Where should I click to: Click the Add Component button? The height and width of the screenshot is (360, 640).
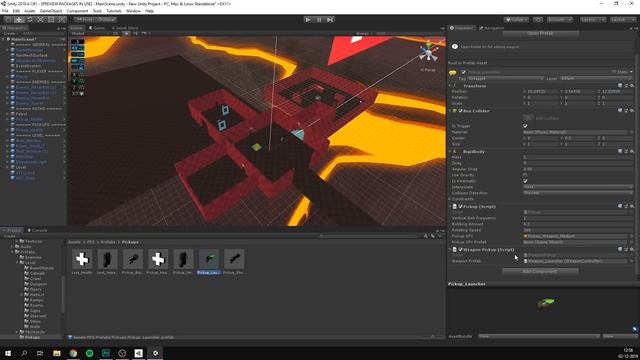coord(540,271)
